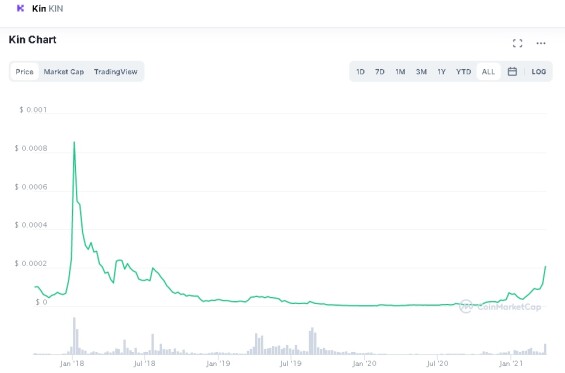Click the January 2018 price peak
Viewport: 565px width, 373px height.
click(x=74, y=142)
